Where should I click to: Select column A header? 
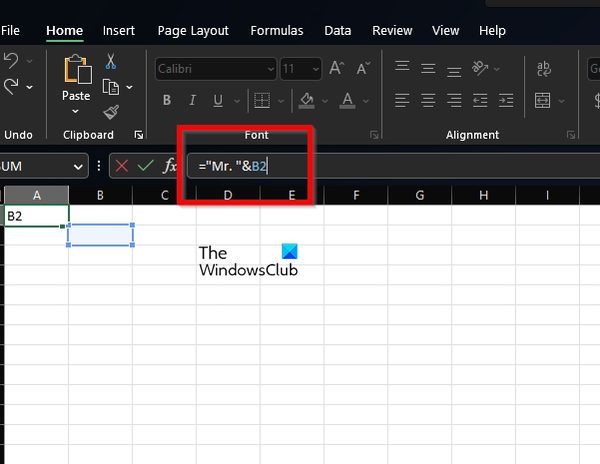pos(37,195)
